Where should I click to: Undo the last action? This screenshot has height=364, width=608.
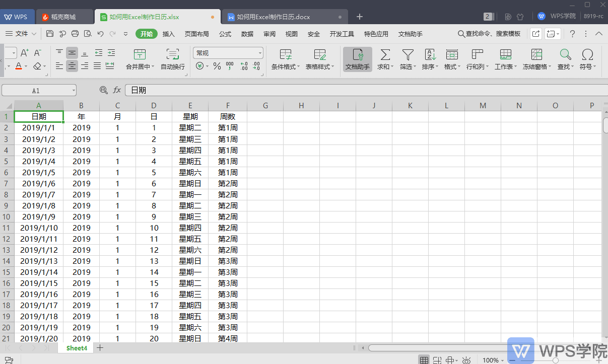click(100, 34)
